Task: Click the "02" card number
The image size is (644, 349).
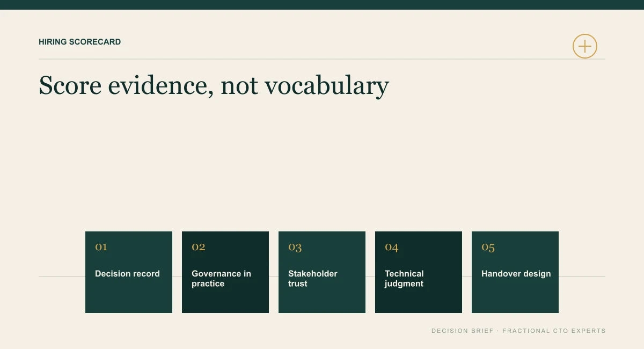Action: (x=199, y=247)
